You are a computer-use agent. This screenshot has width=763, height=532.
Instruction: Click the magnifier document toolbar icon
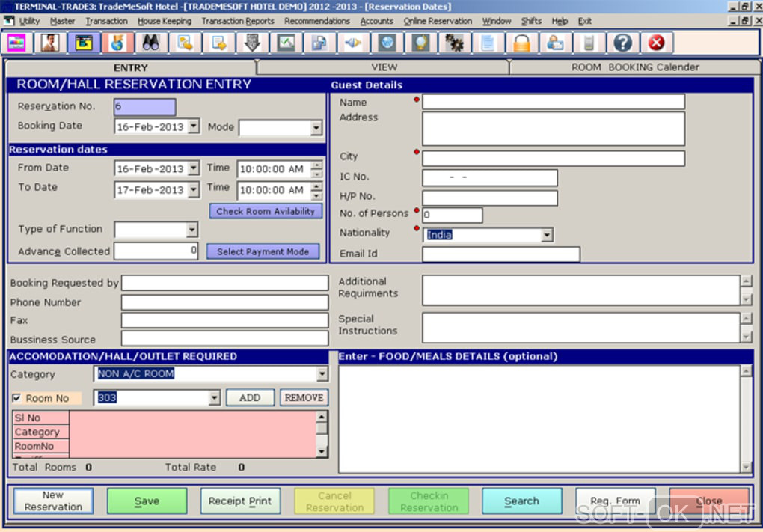pyautogui.click(x=185, y=43)
